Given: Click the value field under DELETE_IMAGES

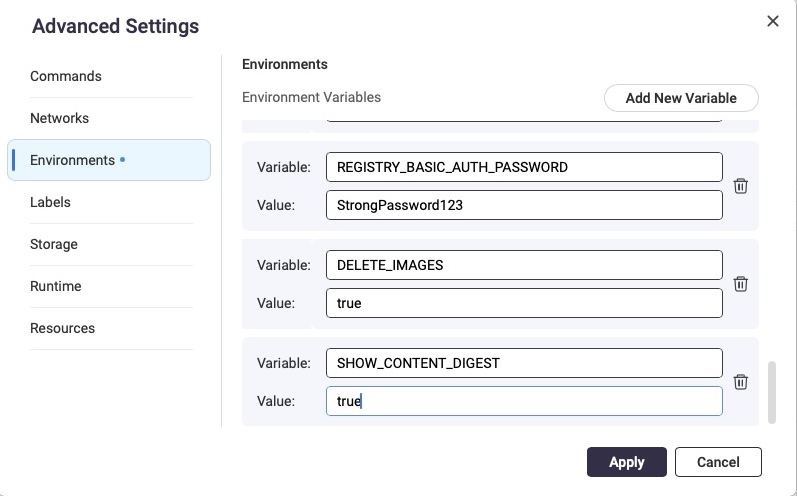Looking at the screenshot, I should click(524, 303).
